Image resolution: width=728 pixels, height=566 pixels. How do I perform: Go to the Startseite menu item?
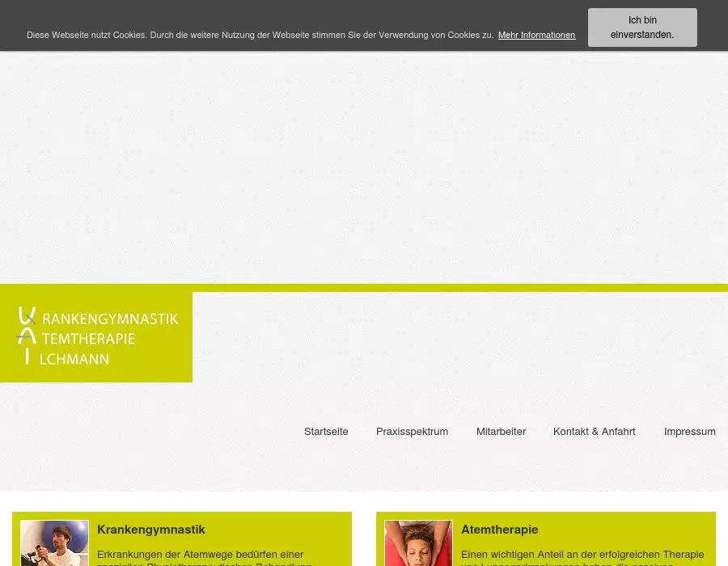[x=326, y=432]
